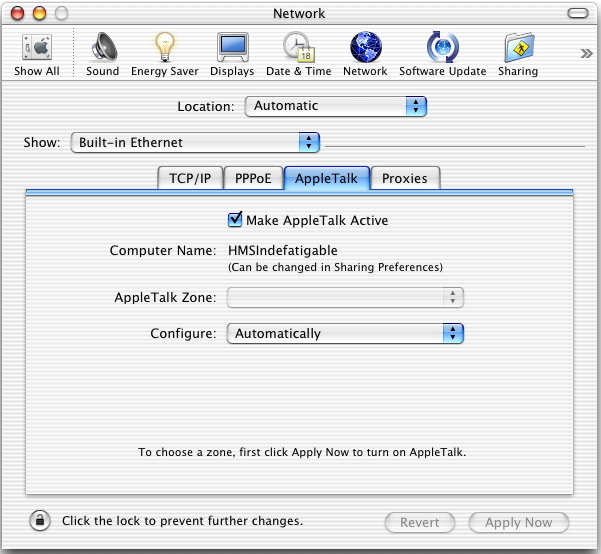
Task: Toggle toolbar with the top-right pill button
Action: [578, 13]
